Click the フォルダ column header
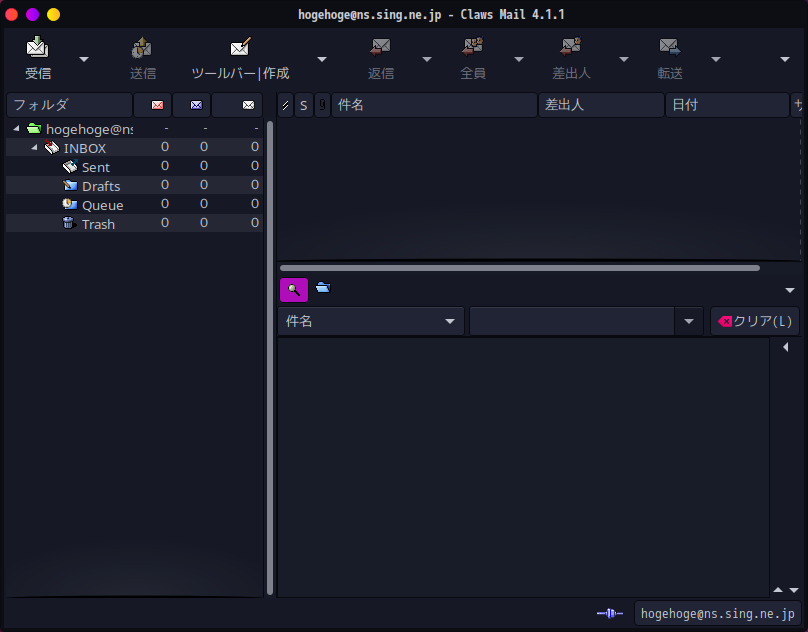This screenshot has width=808, height=632. 69,105
